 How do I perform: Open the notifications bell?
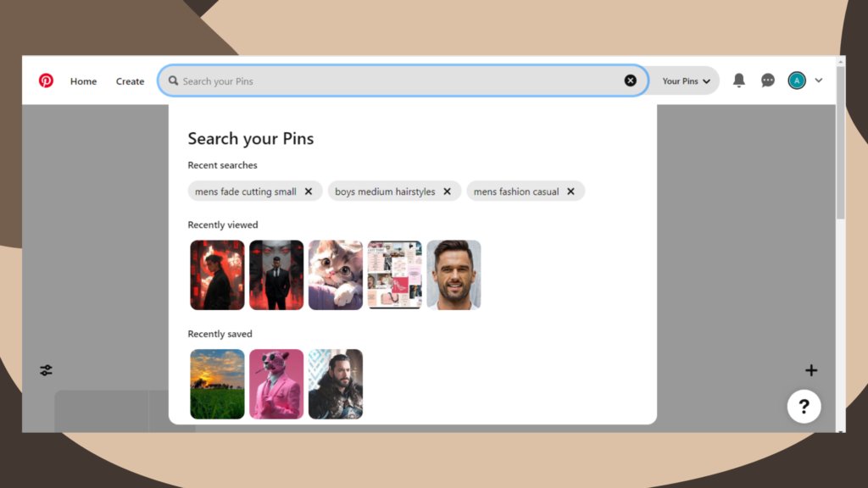tap(739, 80)
